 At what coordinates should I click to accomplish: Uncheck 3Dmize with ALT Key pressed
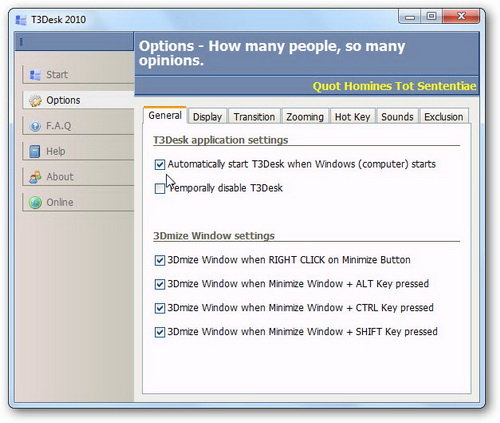(x=160, y=284)
